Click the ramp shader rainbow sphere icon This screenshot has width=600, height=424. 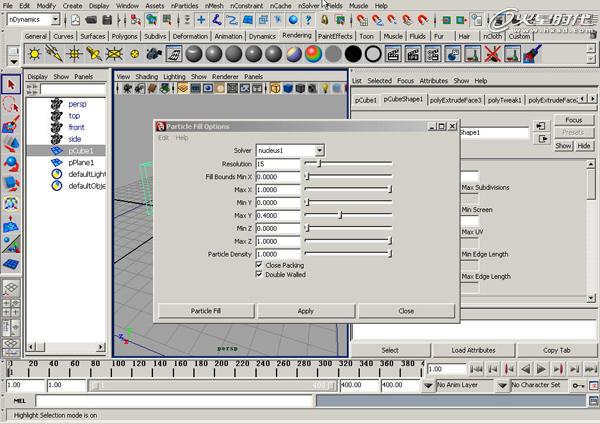(x=313, y=54)
